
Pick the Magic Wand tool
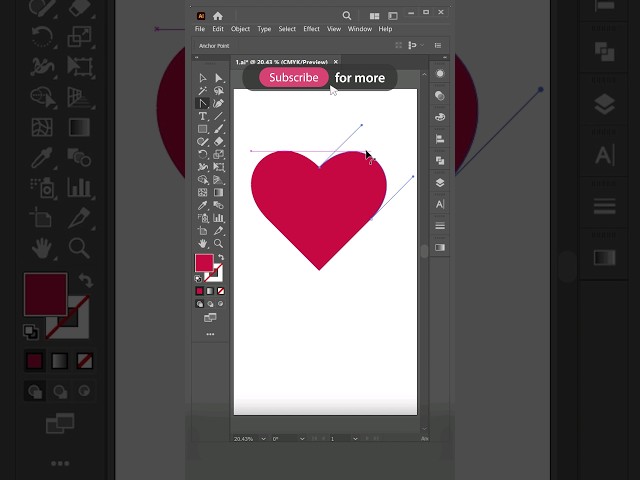click(202, 91)
